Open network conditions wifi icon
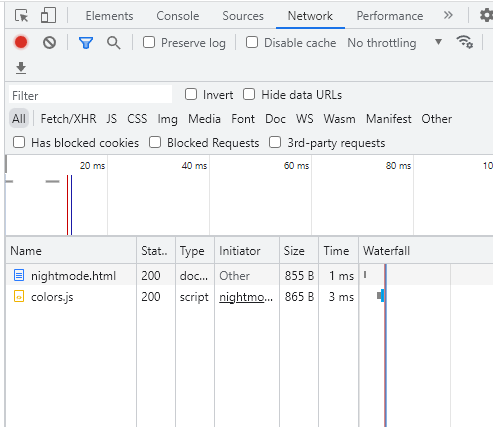 pyautogui.click(x=465, y=42)
